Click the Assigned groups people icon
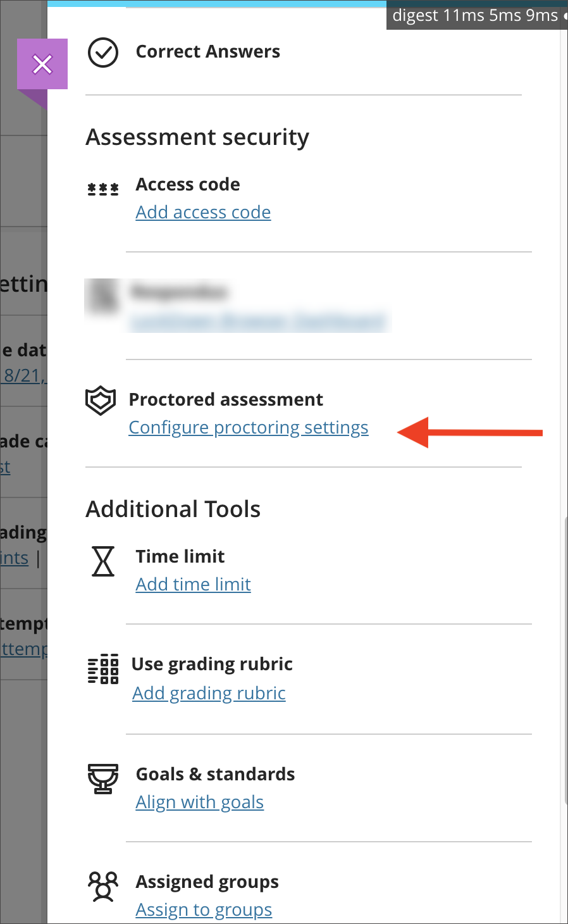This screenshot has width=568, height=924. tap(103, 886)
